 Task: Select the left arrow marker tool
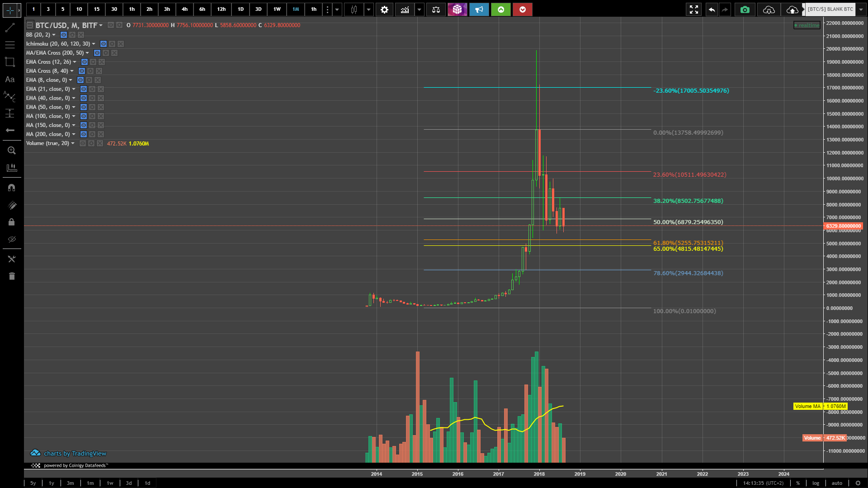(10, 130)
